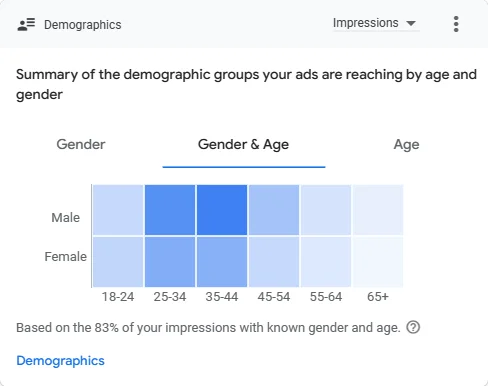488x386 pixels.
Task: Switch to the Gender tab
Action: 81,144
